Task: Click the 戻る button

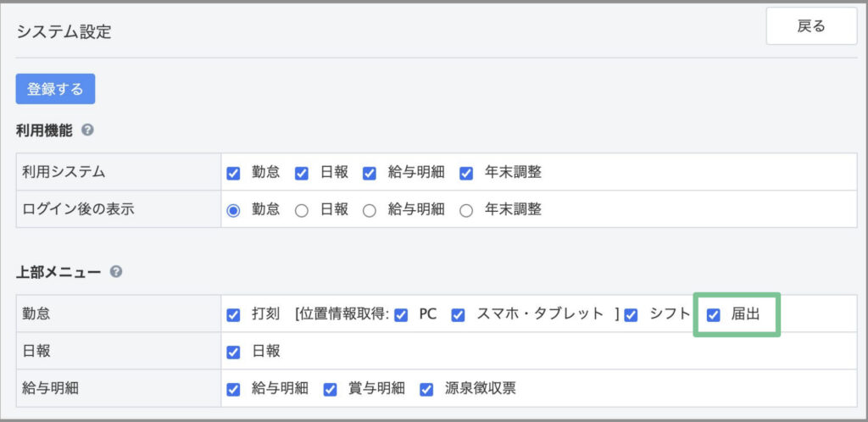Action: pos(811,26)
